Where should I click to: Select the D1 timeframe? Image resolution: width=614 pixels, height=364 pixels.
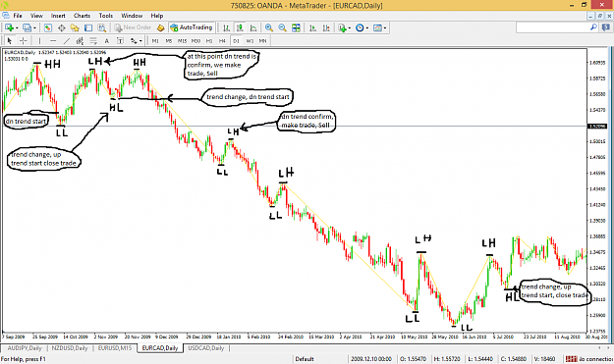pos(236,40)
